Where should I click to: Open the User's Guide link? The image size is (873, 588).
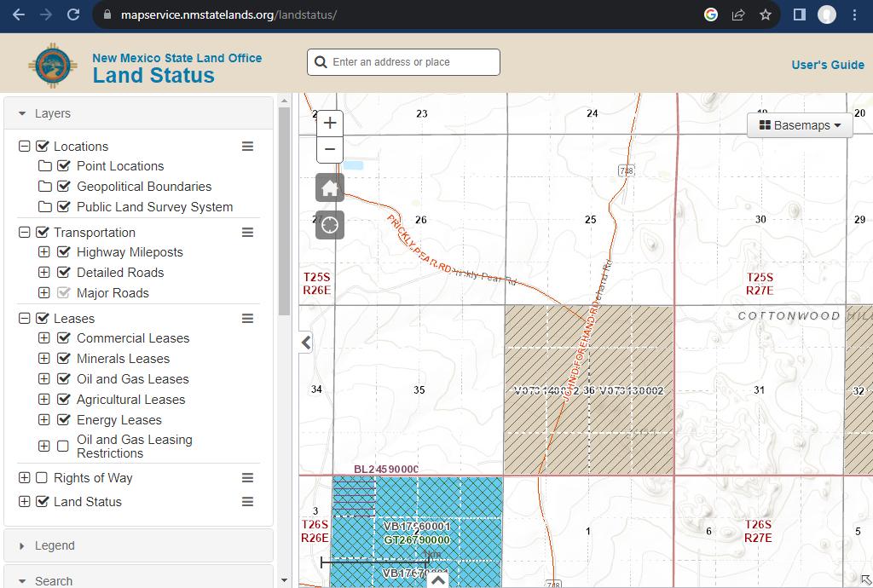(x=828, y=65)
